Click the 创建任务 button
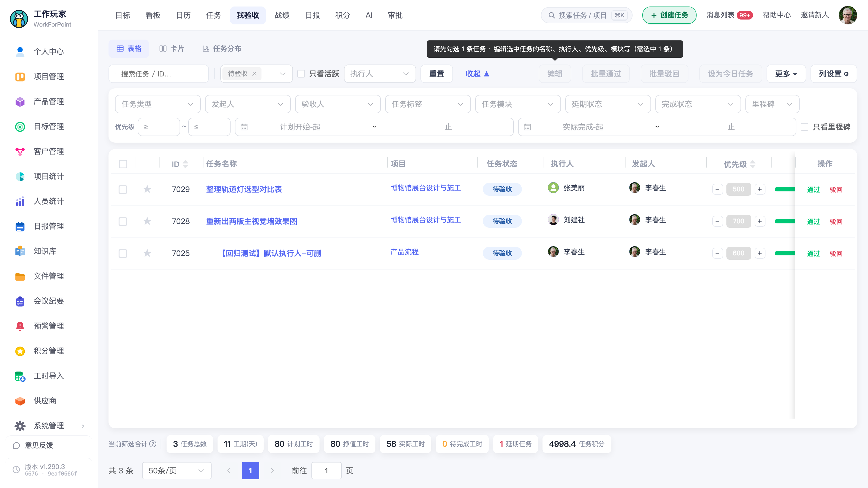 coord(669,15)
